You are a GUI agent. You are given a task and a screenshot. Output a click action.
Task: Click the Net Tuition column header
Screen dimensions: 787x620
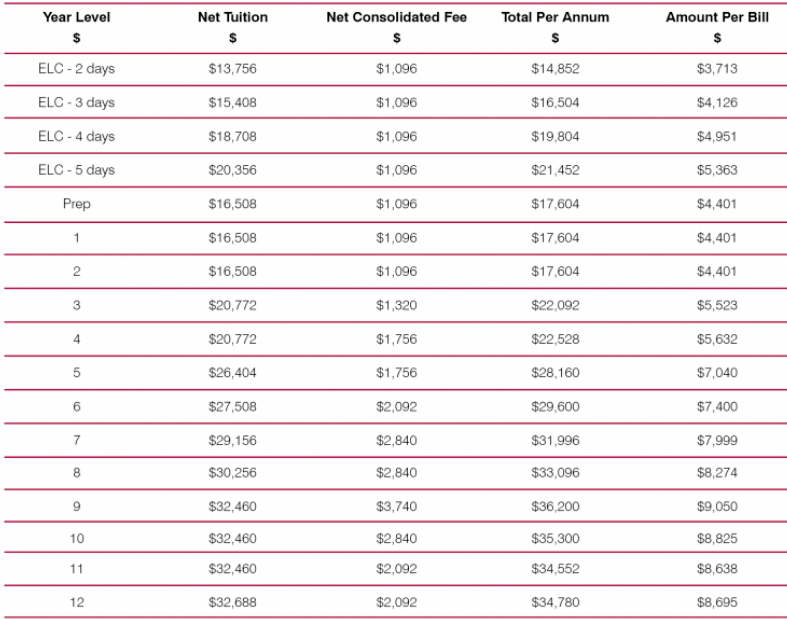pos(232,17)
